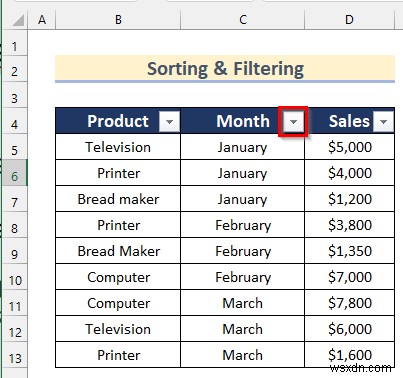Select column A header
The height and width of the screenshot is (378, 403).
(42, 20)
